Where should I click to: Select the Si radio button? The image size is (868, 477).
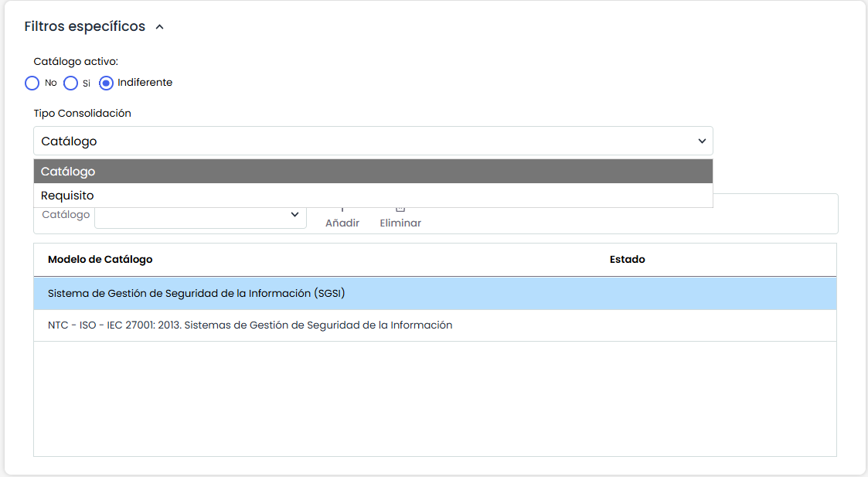(x=70, y=83)
